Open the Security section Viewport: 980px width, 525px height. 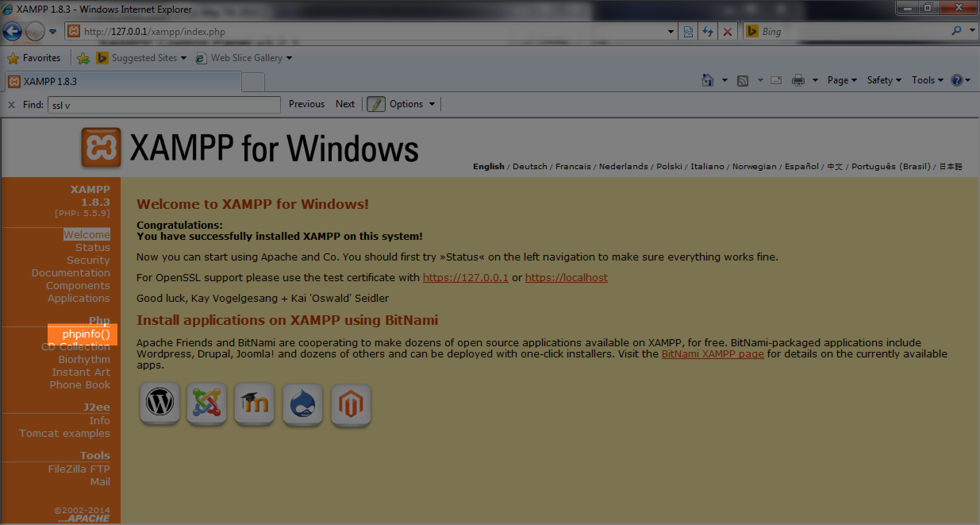tap(88, 260)
